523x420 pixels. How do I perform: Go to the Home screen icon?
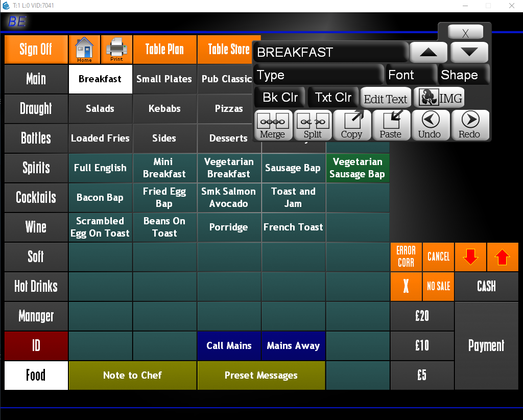click(x=84, y=50)
